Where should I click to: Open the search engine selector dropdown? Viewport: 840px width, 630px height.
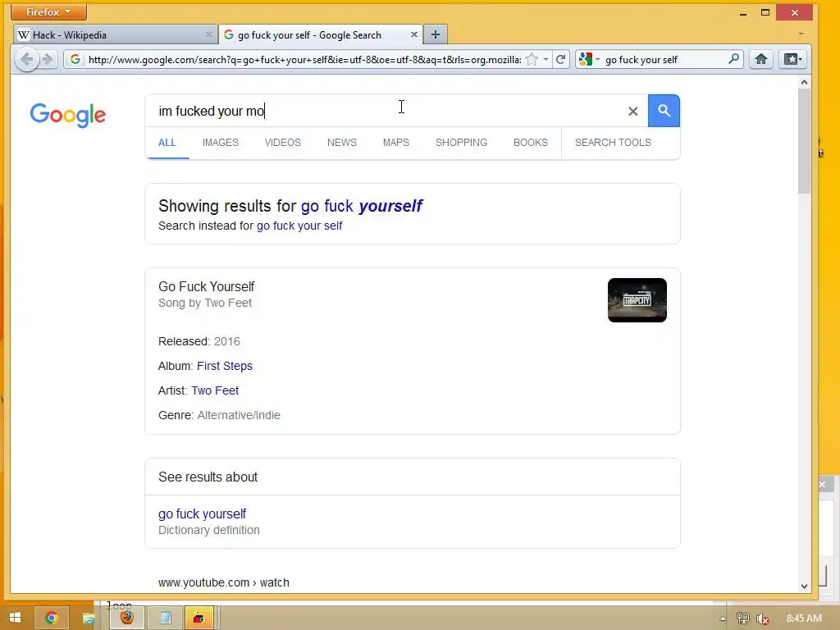tap(589, 59)
